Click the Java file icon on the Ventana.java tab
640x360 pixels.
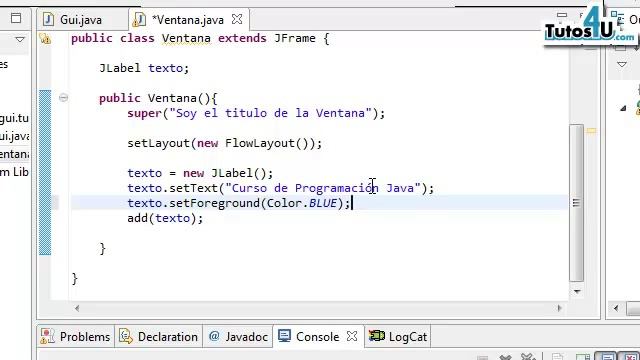pyautogui.click(x=139, y=20)
